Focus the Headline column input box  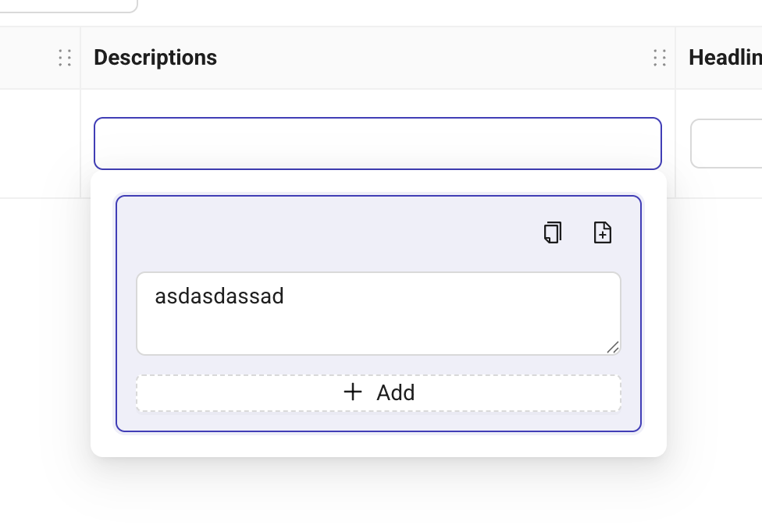tap(728, 144)
